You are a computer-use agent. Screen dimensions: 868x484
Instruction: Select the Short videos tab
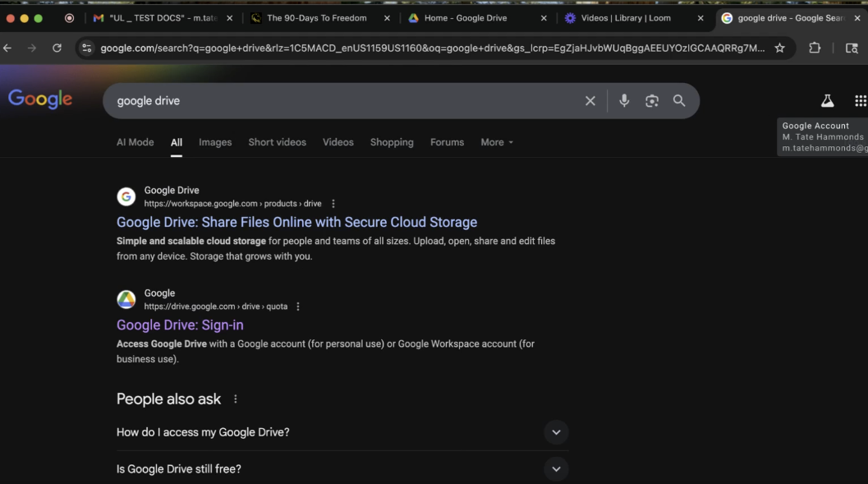tap(278, 142)
